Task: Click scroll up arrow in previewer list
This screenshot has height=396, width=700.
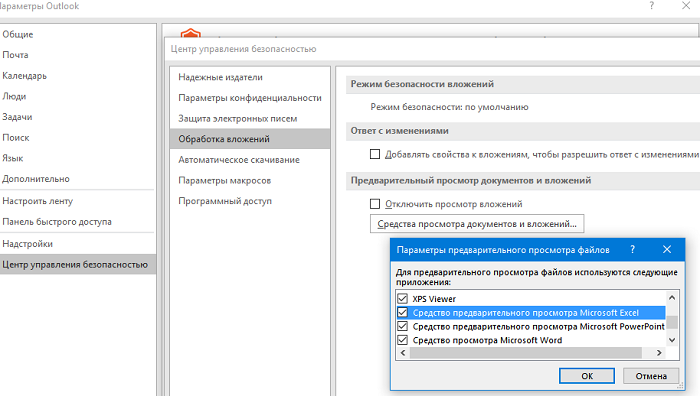Action: coord(672,297)
